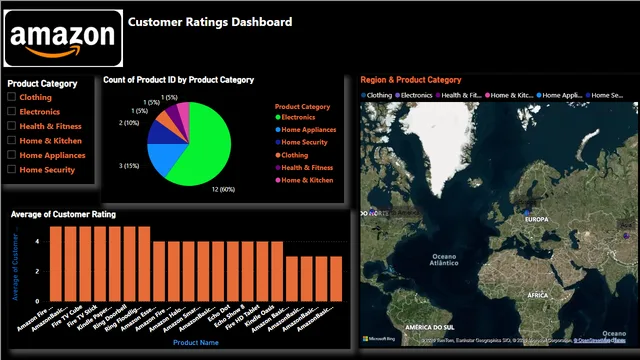Click Clothing in the map legend
This screenshot has width=640, height=360.
pos(376,95)
